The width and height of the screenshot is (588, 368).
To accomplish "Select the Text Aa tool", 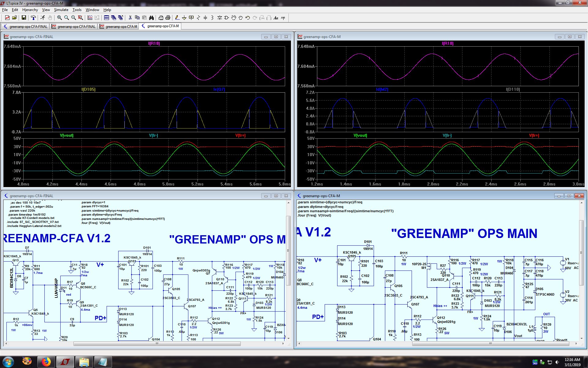I will click(x=276, y=18).
